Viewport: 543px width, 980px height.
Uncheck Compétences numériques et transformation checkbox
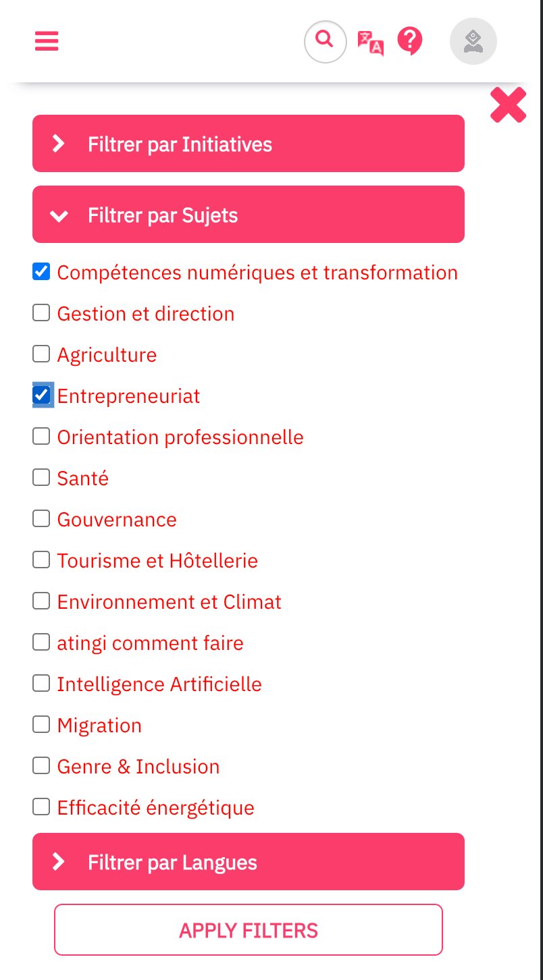click(41, 272)
